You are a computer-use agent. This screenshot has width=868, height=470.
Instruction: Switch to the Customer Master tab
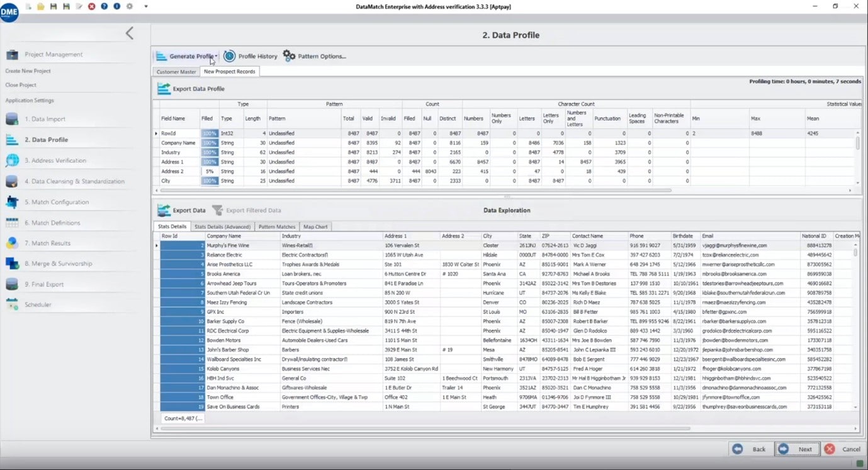[176, 72]
